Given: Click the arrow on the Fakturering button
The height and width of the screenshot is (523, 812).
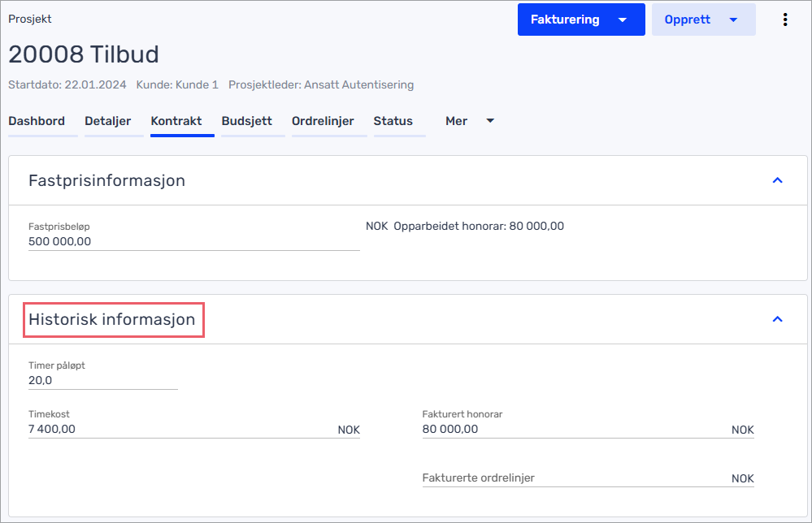Looking at the screenshot, I should point(623,19).
